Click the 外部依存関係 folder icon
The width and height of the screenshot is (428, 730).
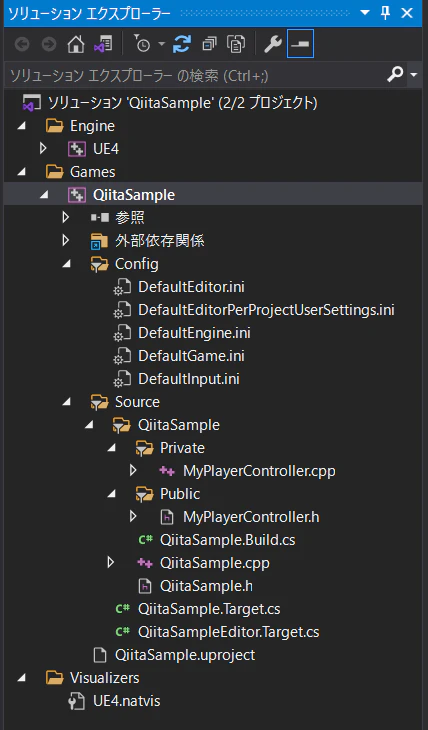[x=99, y=241]
